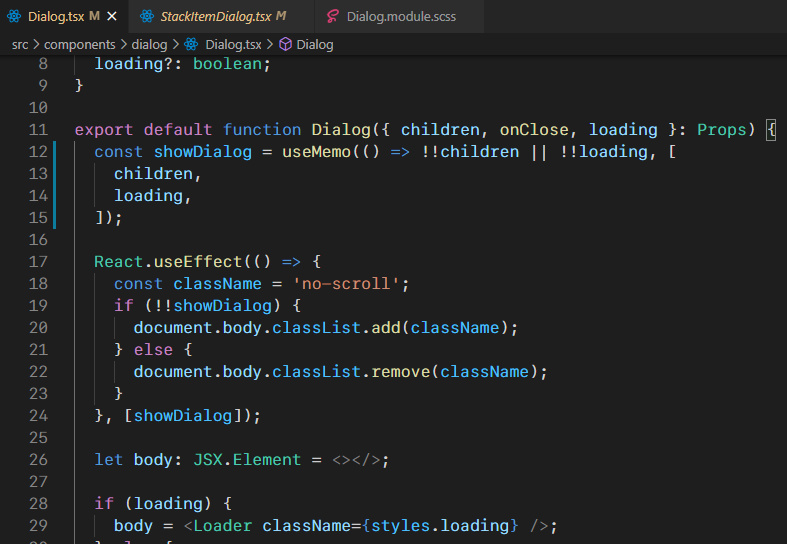Switch to the Dialog.tsx tab
The height and width of the screenshot is (544, 787).
64,17
